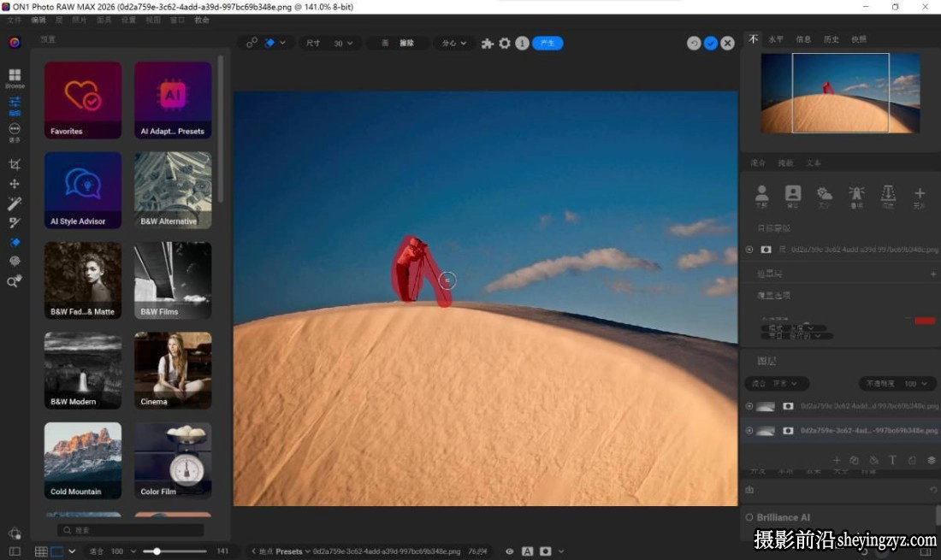Select erase mode button in options bar
This screenshot has height=560, width=941.
[x=407, y=43]
